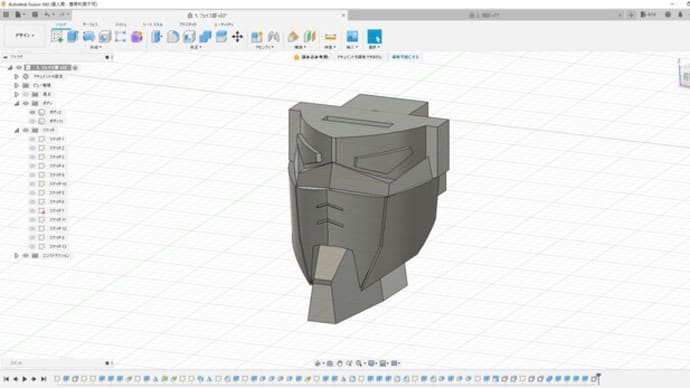Select the Fillet tool
The width and height of the screenshot is (690, 388).
coord(173,37)
